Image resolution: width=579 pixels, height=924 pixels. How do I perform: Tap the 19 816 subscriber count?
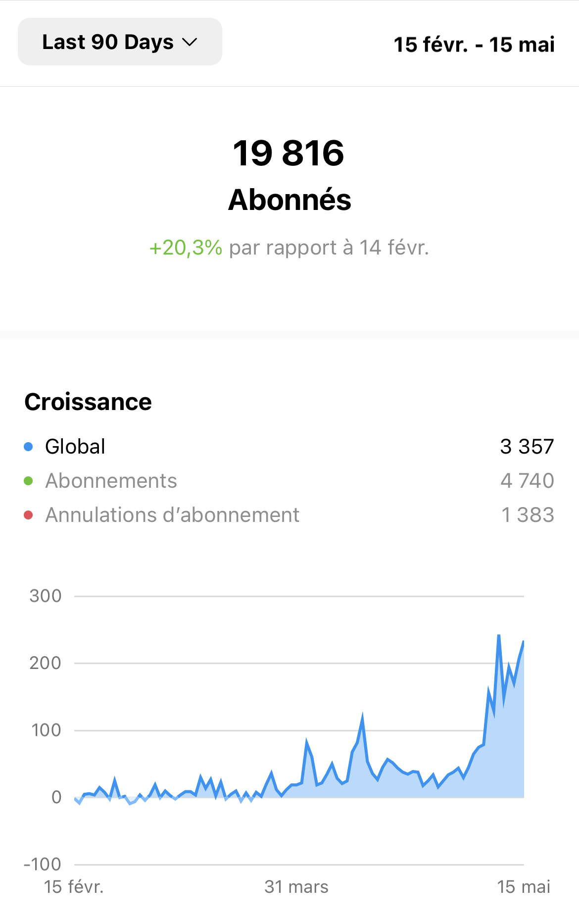click(x=289, y=153)
